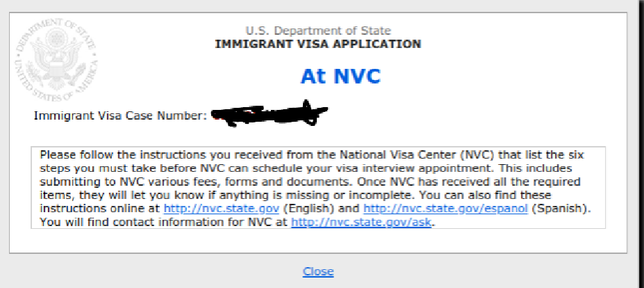Image resolution: width=644 pixels, height=288 pixels.
Task: Select the Immigrant Visa Case Number label
Action: (120, 115)
